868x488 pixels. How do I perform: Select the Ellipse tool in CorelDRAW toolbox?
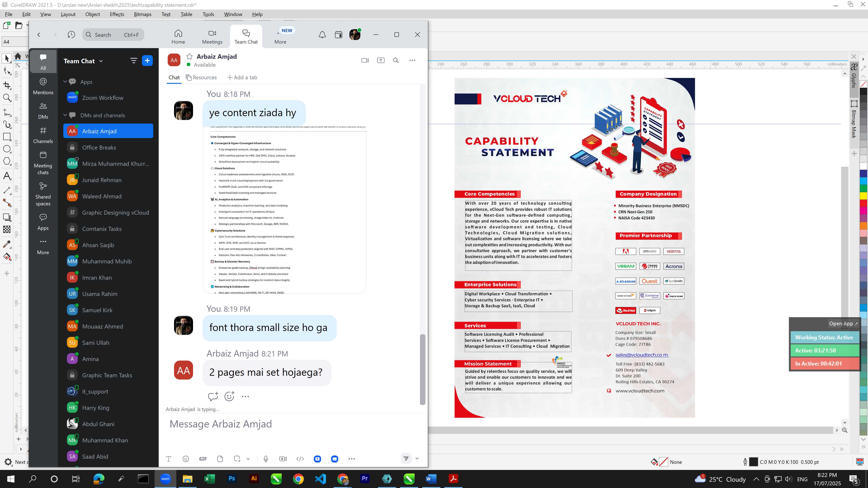coord(7,149)
